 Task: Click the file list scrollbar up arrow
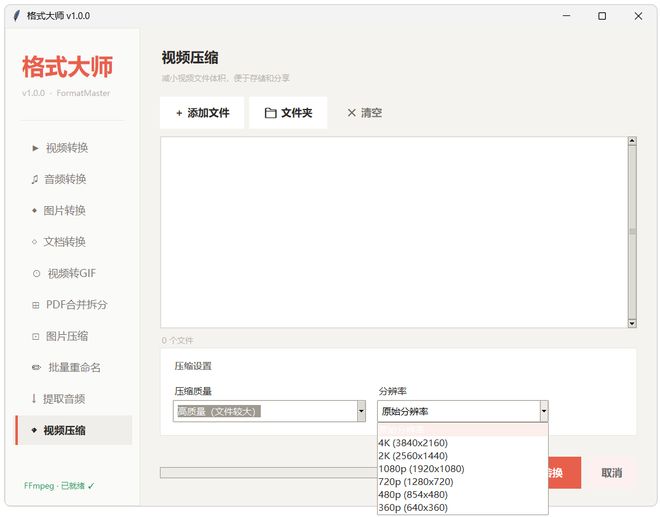[x=632, y=141]
